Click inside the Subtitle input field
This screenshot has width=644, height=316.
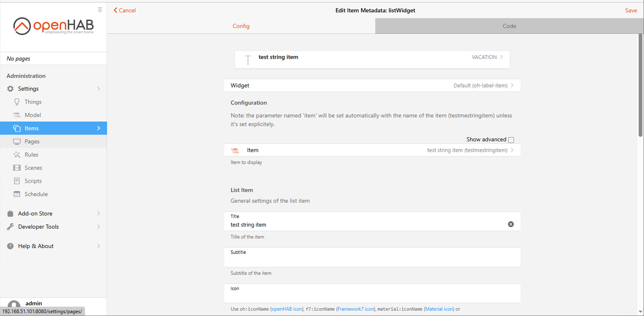coord(369,261)
